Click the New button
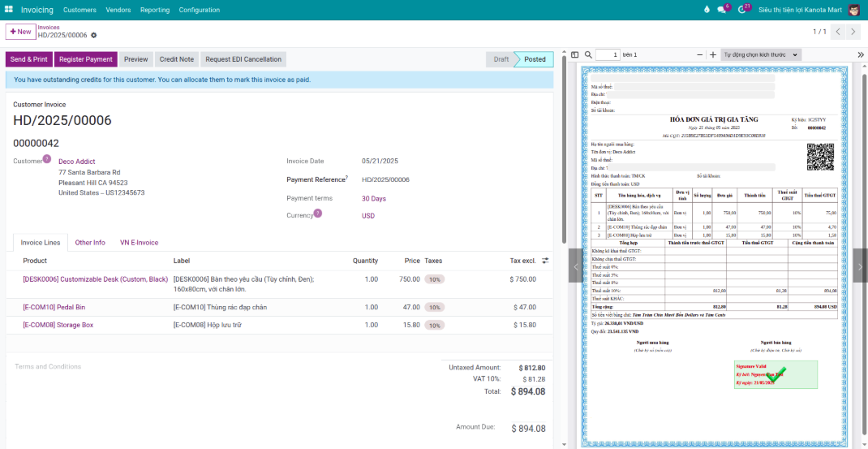The height and width of the screenshot is (449, 868). point(20,32)
